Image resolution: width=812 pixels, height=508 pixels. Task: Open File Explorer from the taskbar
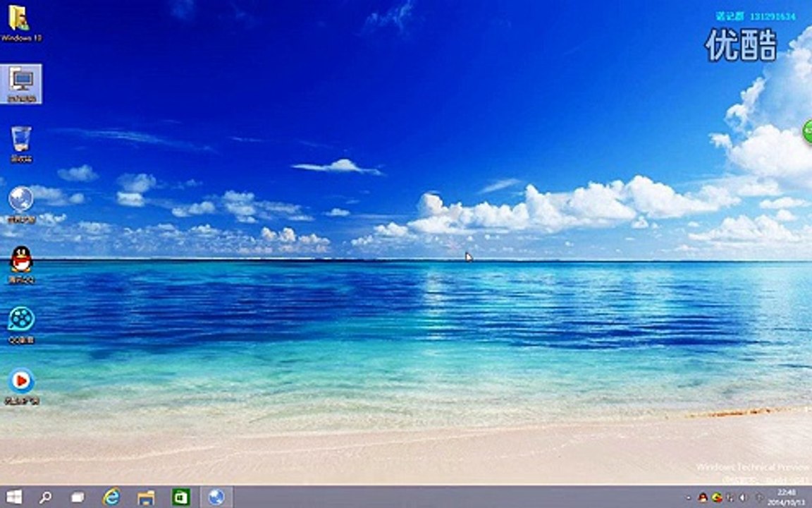(x=146, y=497)
